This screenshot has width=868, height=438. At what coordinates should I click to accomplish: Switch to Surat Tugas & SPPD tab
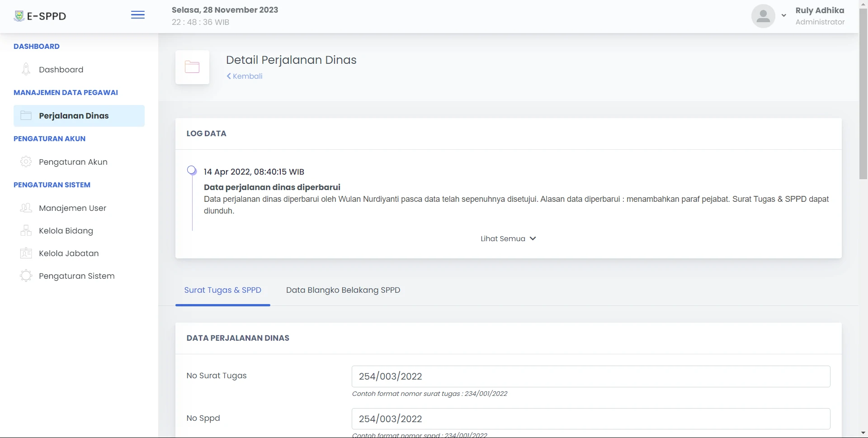[222, 290]
